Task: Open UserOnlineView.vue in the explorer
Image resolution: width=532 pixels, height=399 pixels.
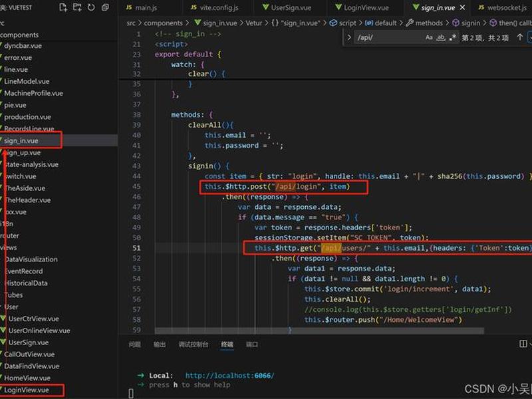Action: coord(39,331)
